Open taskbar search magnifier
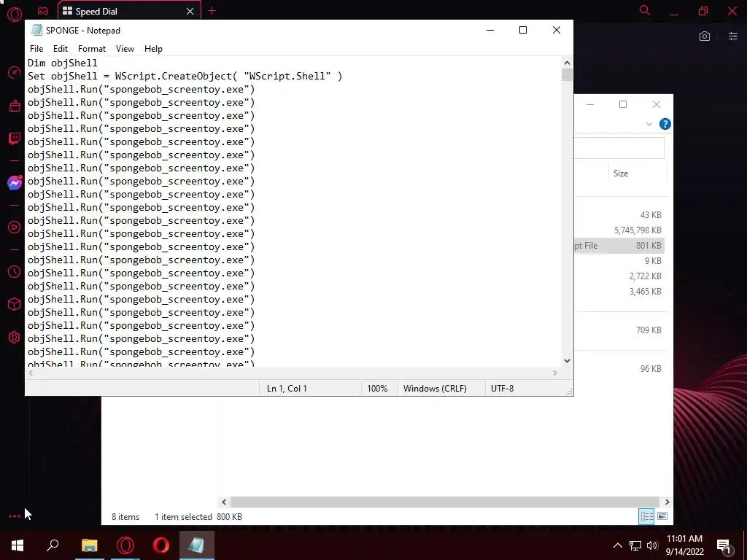 (x=53, y=545)
